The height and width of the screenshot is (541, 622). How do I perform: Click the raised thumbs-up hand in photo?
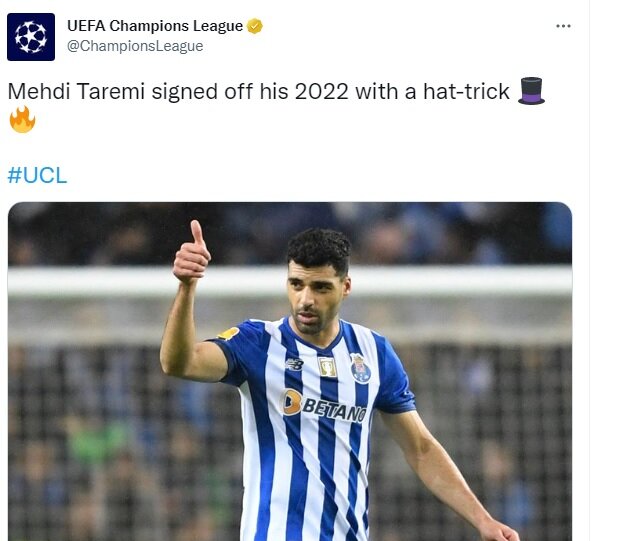(192, 253)
